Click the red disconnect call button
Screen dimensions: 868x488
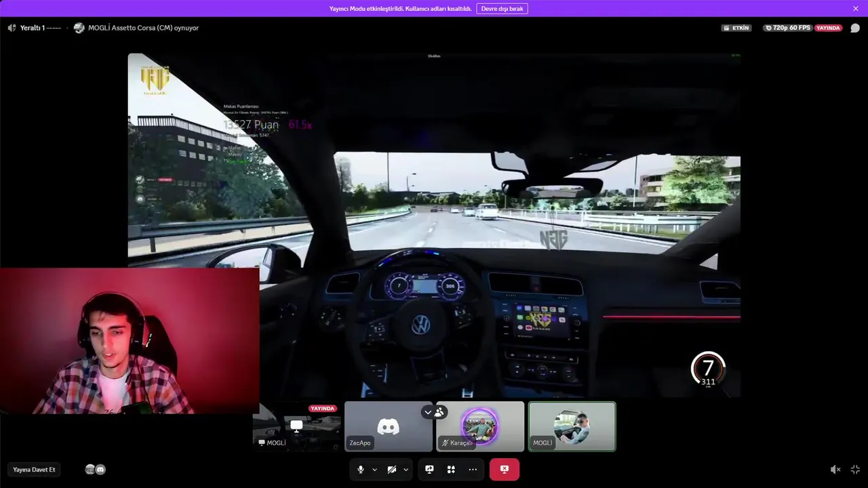point(505,469)
